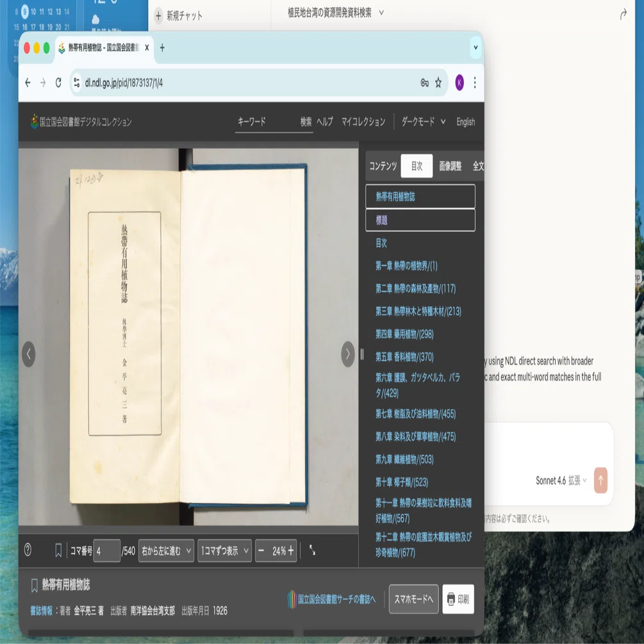Switch to the 全文 tab
This screenshot has height=644, width=644.
tap(478, 166)
